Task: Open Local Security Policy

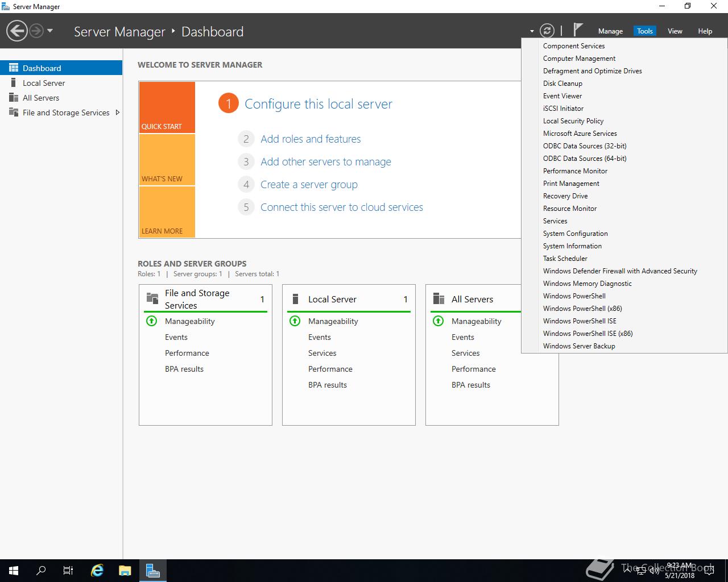Action: point(624,121)
